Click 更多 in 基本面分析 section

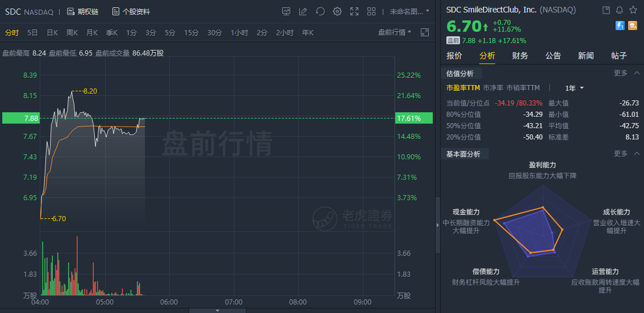tap(621, 154)
